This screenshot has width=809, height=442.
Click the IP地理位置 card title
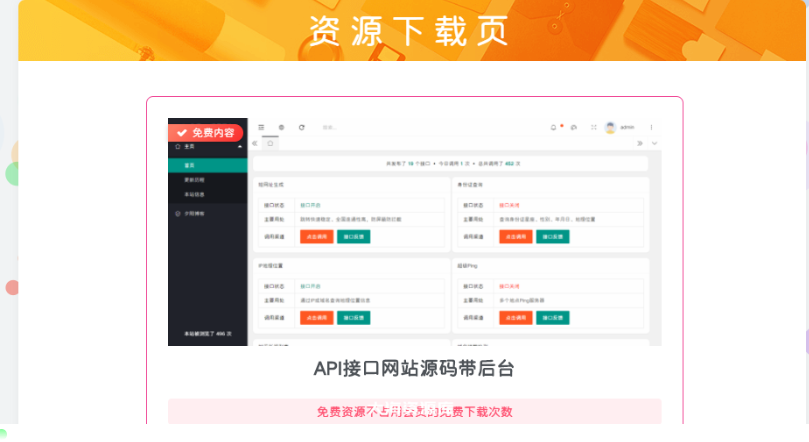click(x=270, y=266)
